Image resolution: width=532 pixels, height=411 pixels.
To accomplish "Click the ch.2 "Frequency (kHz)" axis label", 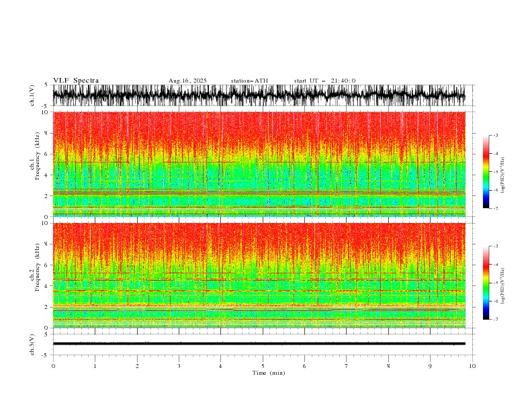I will tap(38, 267).
